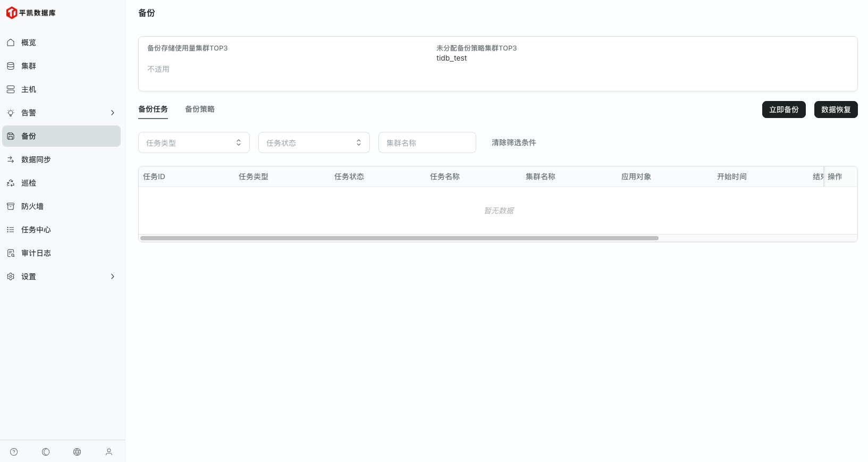Open the language globe icon
This screenshot has width=868, height=462.
pos(77,452)
